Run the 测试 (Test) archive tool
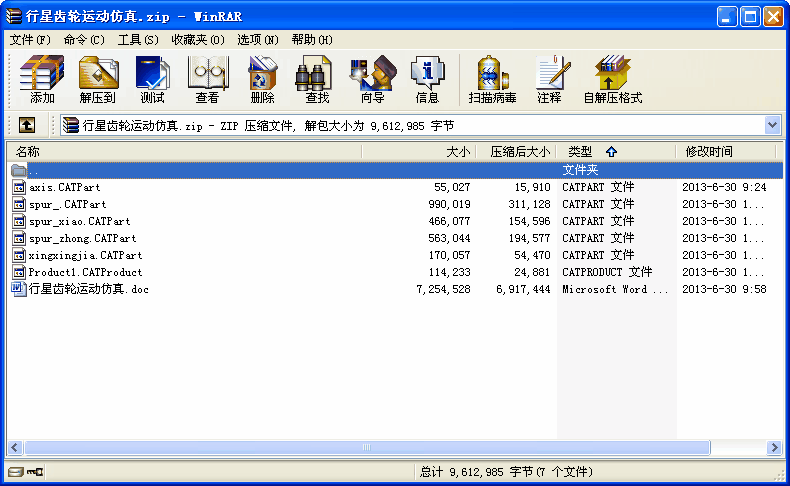Viewport: 790px width, 486px height. point(152,80)
